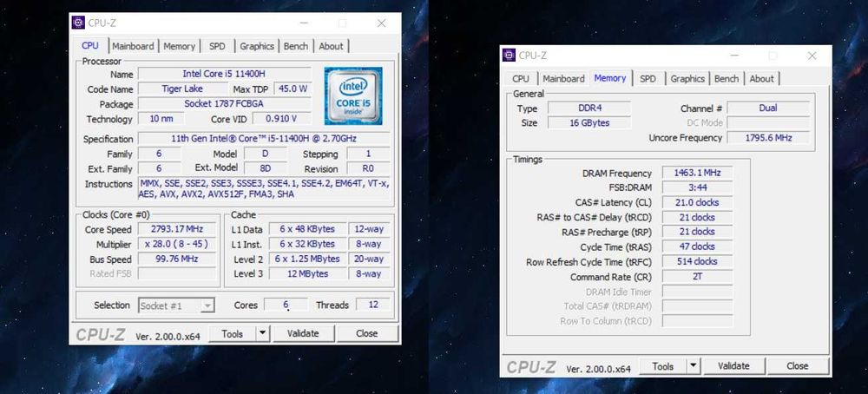
Task: Click the CPU-Z app icon in left window title bar
Action: pos(79,23)
